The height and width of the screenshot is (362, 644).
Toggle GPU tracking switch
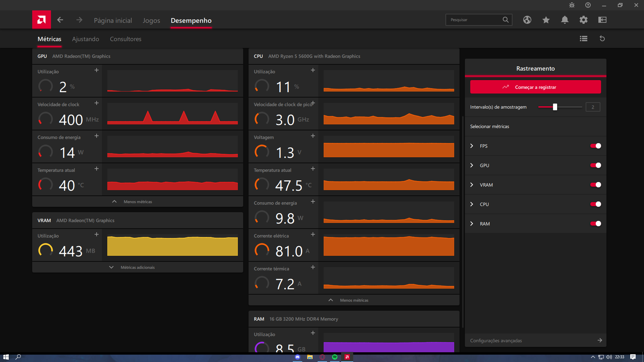[596, 165]
